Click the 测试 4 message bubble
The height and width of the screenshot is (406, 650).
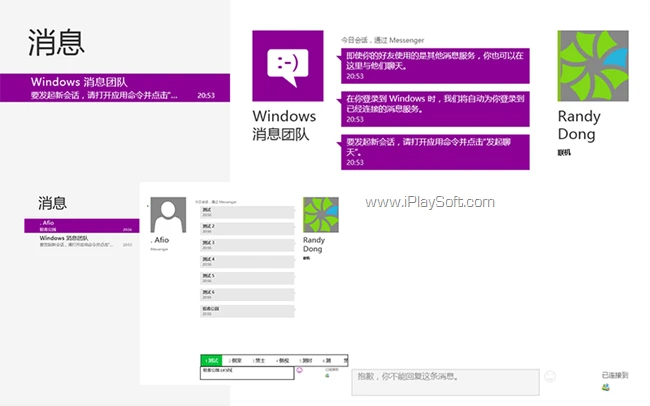(247, 262)
